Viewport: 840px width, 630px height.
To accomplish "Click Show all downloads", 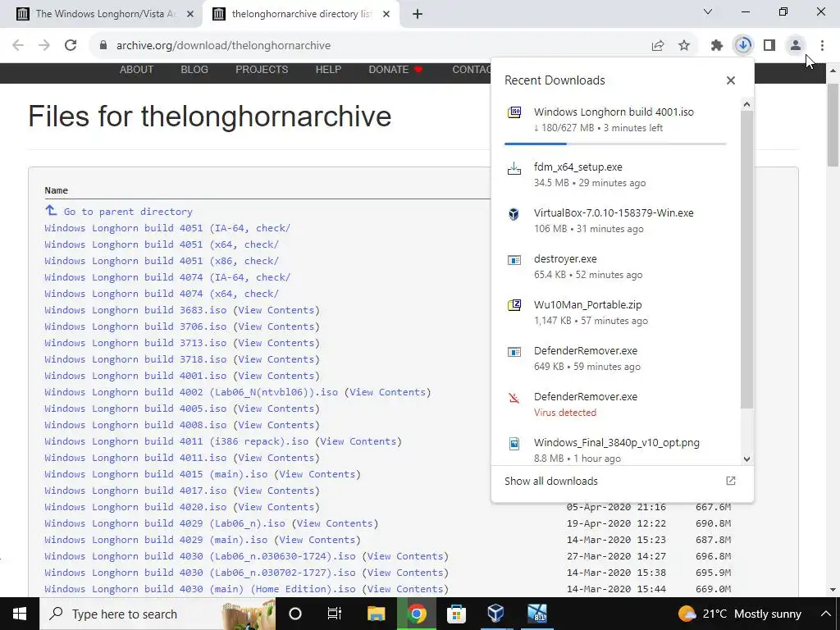I will pos(551,481).
